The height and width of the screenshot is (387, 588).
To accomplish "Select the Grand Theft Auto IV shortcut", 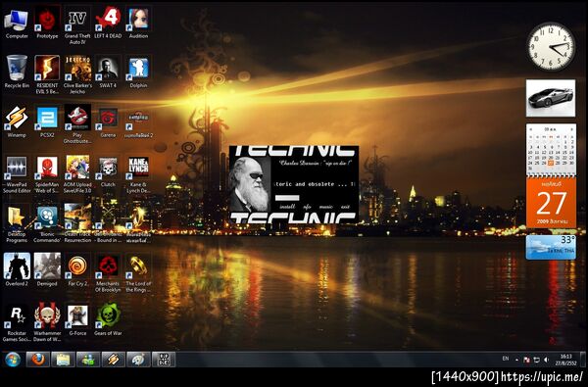I will (x=77, y=25).
